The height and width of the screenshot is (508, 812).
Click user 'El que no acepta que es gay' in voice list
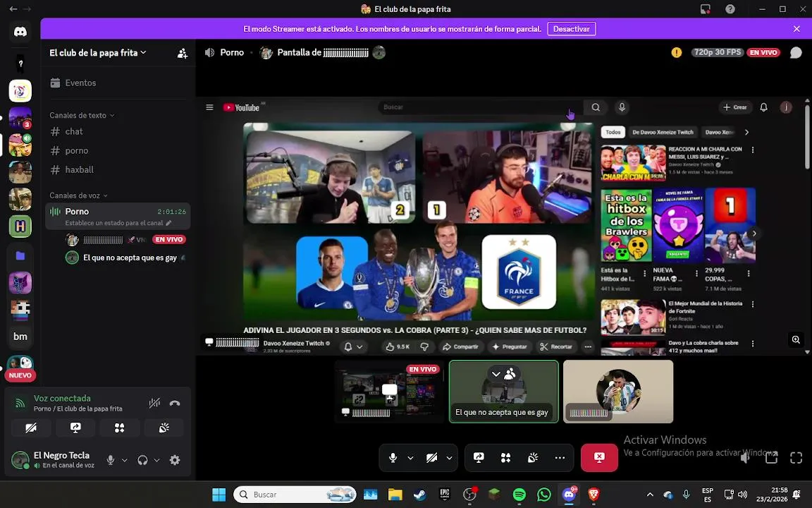pyautogui.click(x=125, y=258)
